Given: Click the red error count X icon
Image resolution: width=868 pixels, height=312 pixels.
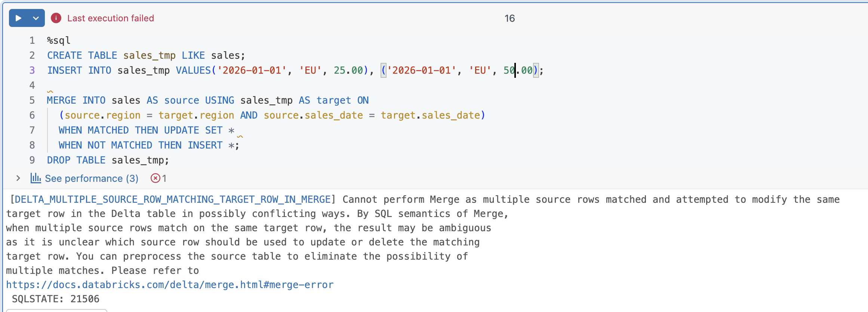Looking at the screenshot, I should [155, 178].
